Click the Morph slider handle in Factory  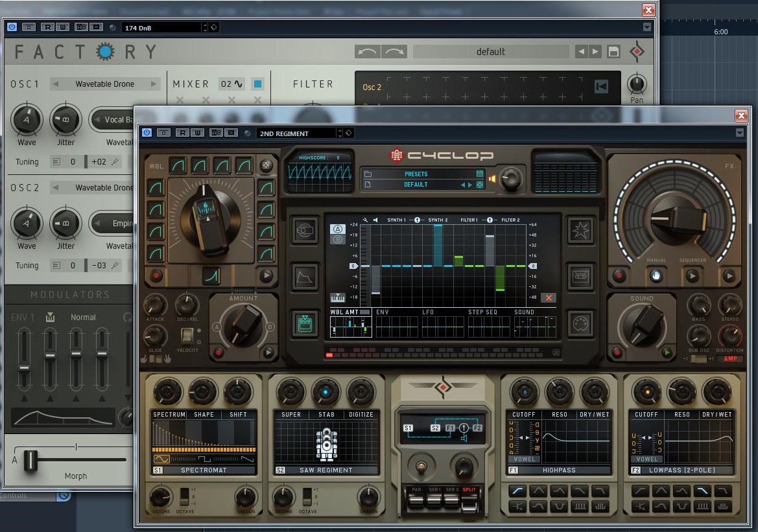[x=30, y=459]
